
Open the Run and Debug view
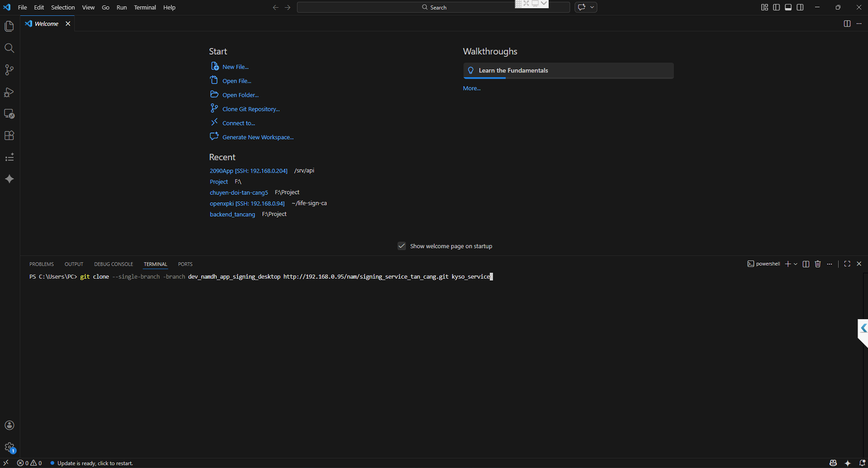[9, 92]
